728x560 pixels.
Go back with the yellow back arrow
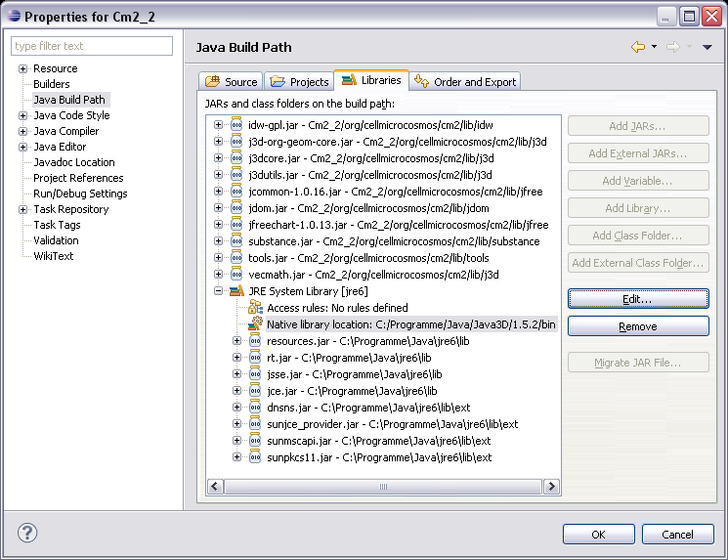click(x=638, y=47)
